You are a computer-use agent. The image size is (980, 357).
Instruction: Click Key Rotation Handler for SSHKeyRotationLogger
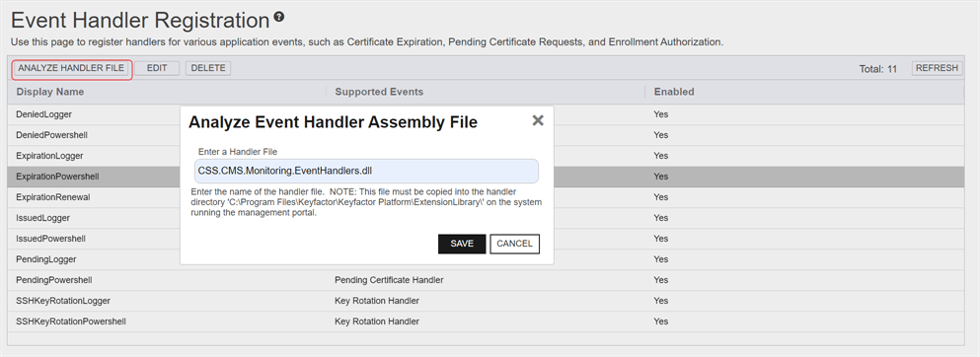click(x=377, y=301)
